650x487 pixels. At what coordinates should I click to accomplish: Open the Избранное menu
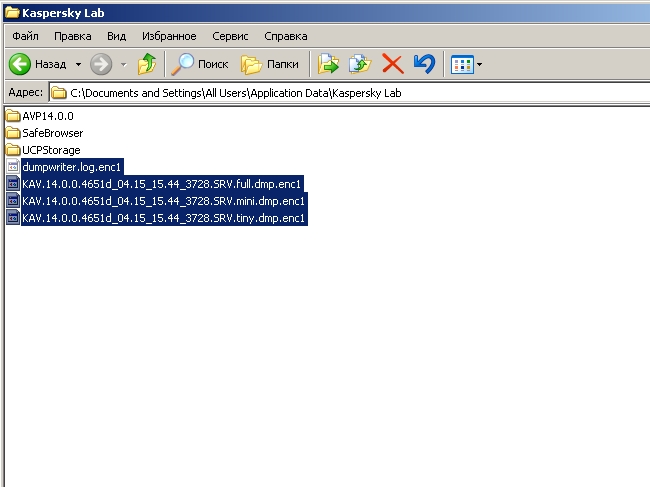169,36
